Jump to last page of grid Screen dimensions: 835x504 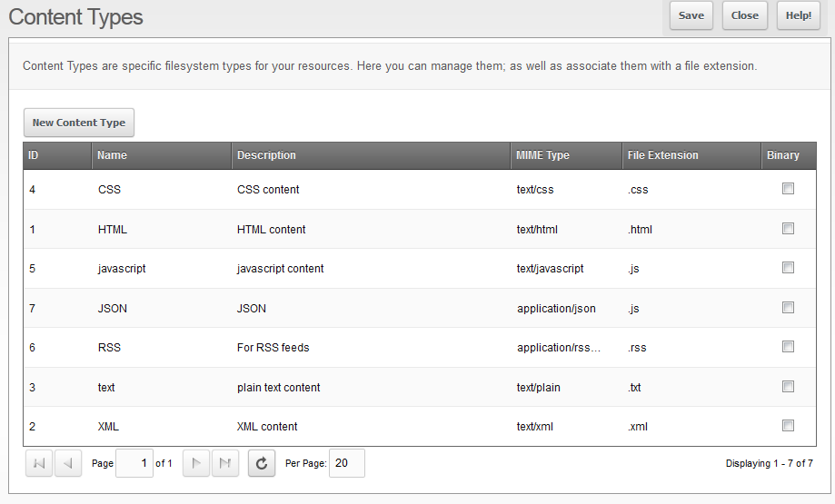pyautogui.click(x=225, y=463)
